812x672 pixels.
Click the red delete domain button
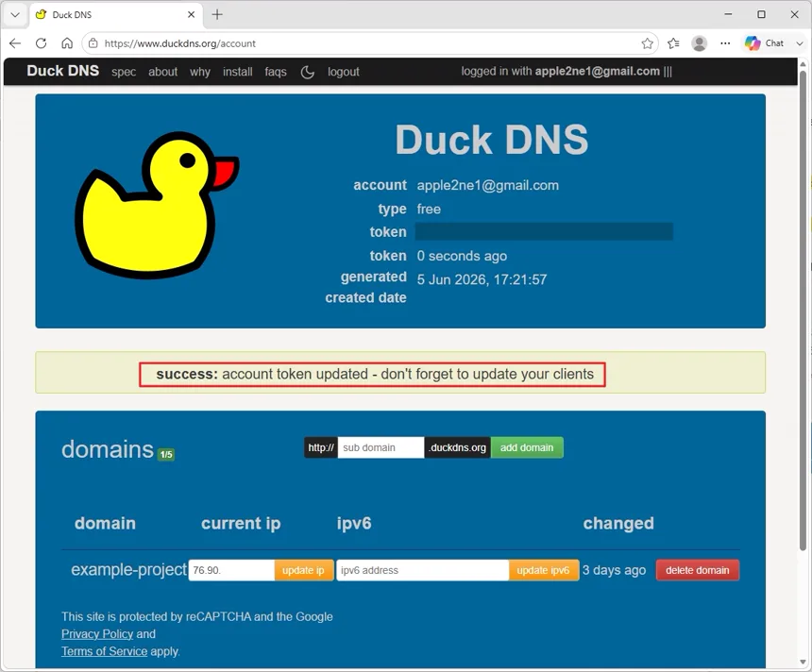pyautogui.click(x=698, y=570)
